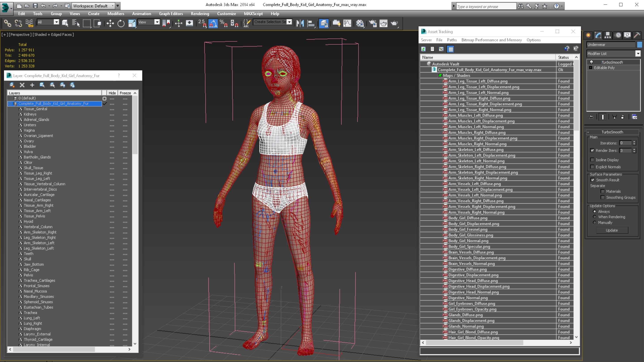Click the Render Production teapot icon
This screenshot has height=362, width=644.
394,23
